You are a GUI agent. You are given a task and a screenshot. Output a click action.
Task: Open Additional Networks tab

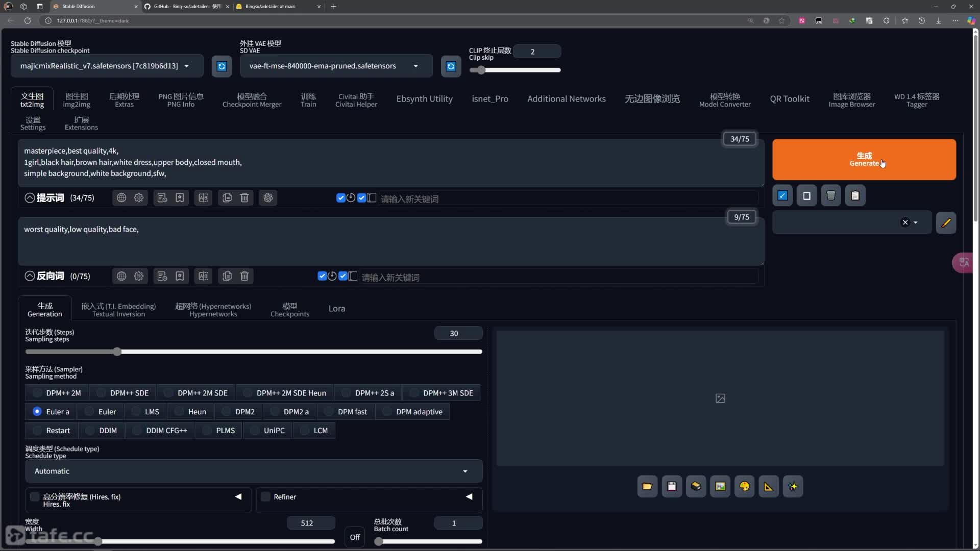point(567,99)
